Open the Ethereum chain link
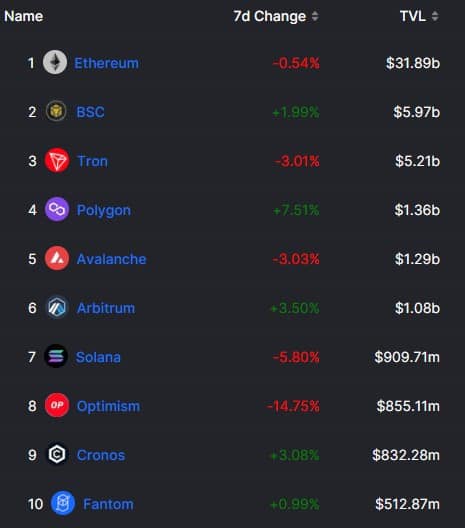The image size is (465, 528). [x=106, y=63]
